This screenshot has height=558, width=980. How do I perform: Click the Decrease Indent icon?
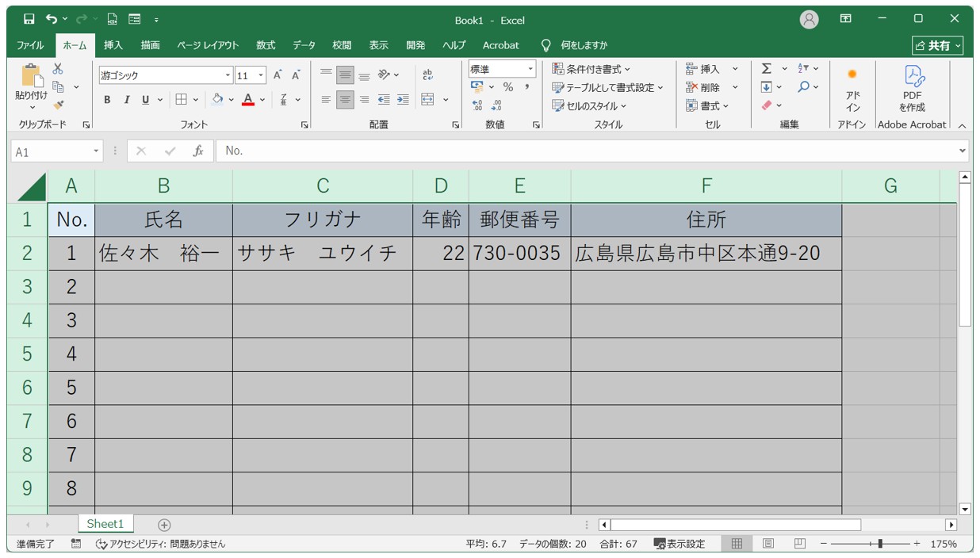(x=384, y=100)
